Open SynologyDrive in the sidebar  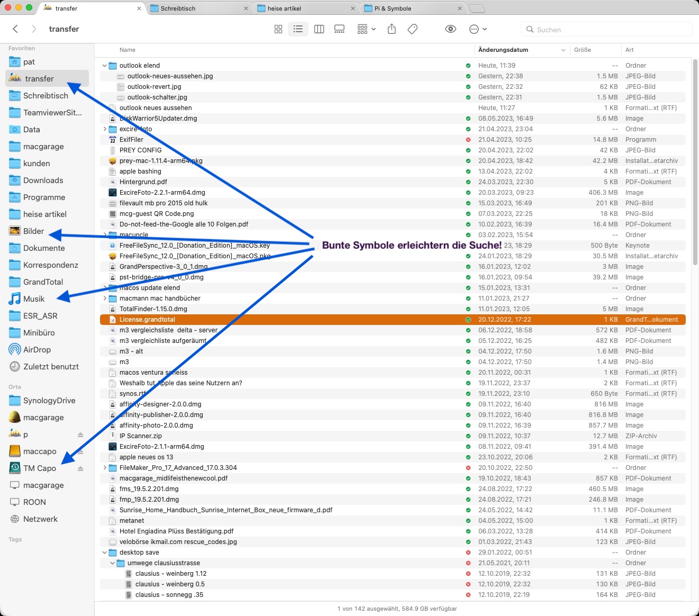pyautogui.click(x=47, y=401)
